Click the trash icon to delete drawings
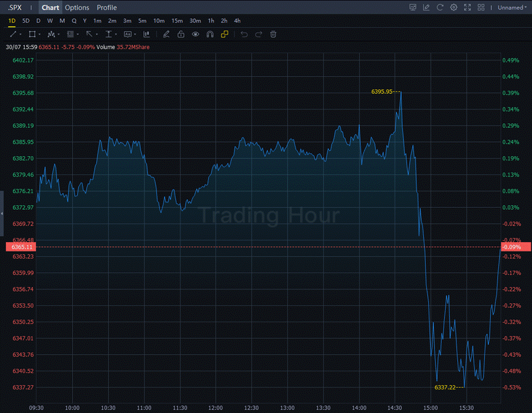This screenshot has height=413, width=532. [x=273, y=34]
